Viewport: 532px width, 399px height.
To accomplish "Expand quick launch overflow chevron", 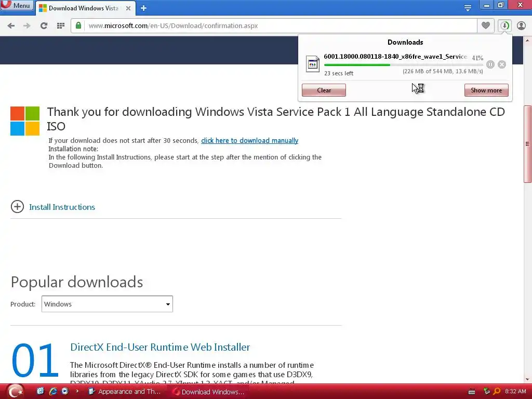I will point(77,391).
